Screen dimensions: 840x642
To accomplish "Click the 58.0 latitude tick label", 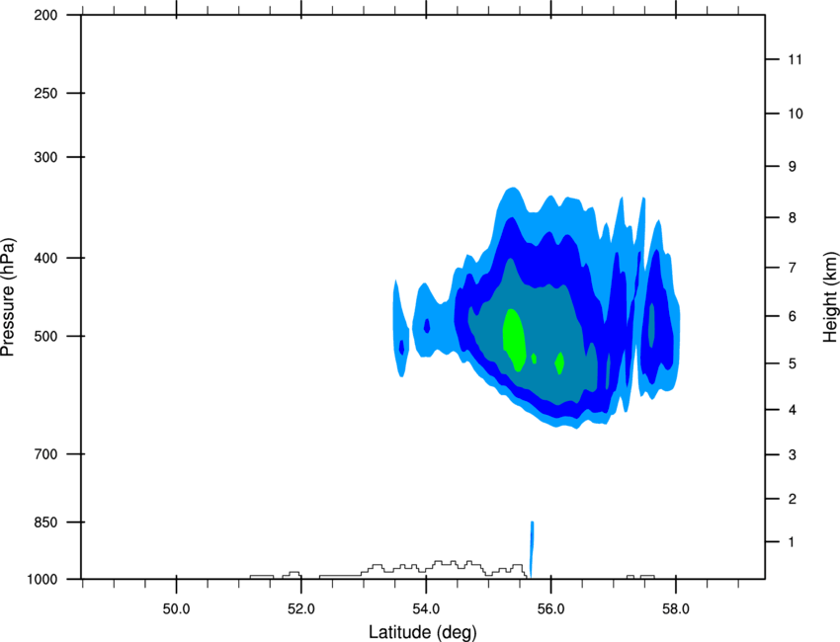I will 676,609.
